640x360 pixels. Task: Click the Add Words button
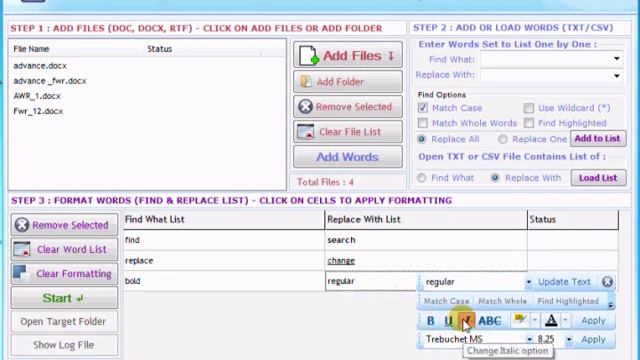pyautogui.click(x=348, y=157)
